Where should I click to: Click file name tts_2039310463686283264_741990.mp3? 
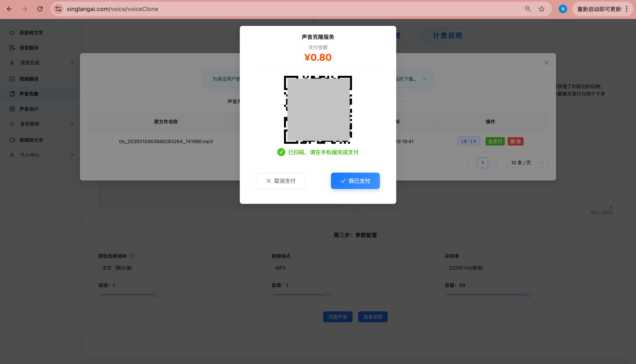coord(166,141)
